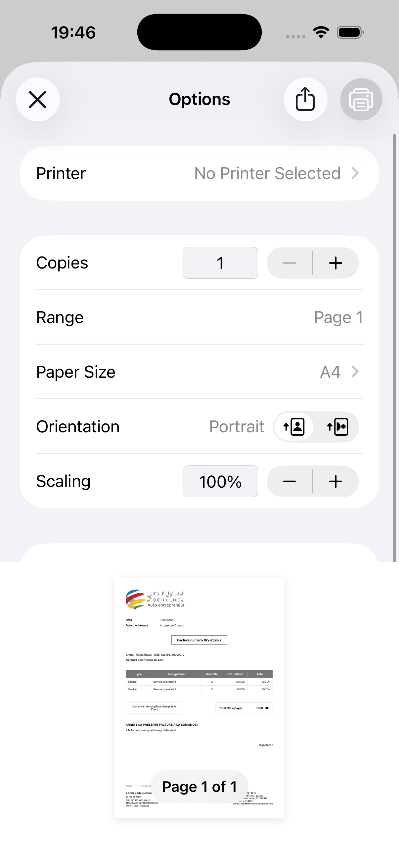399x868 pixels.
Task: Select portrait orientation icon
Action: 294,427
